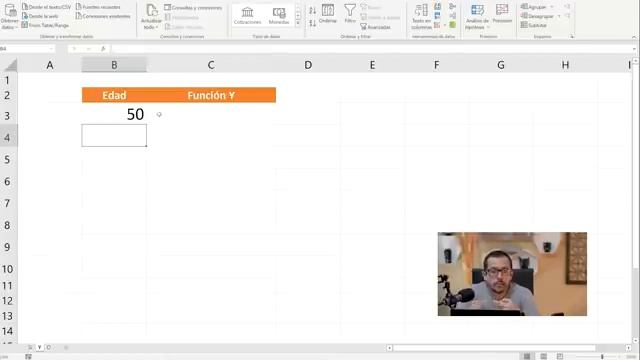Click vertical scrollbar down arrow
This screenshot has width=640, height=360.
636,340
